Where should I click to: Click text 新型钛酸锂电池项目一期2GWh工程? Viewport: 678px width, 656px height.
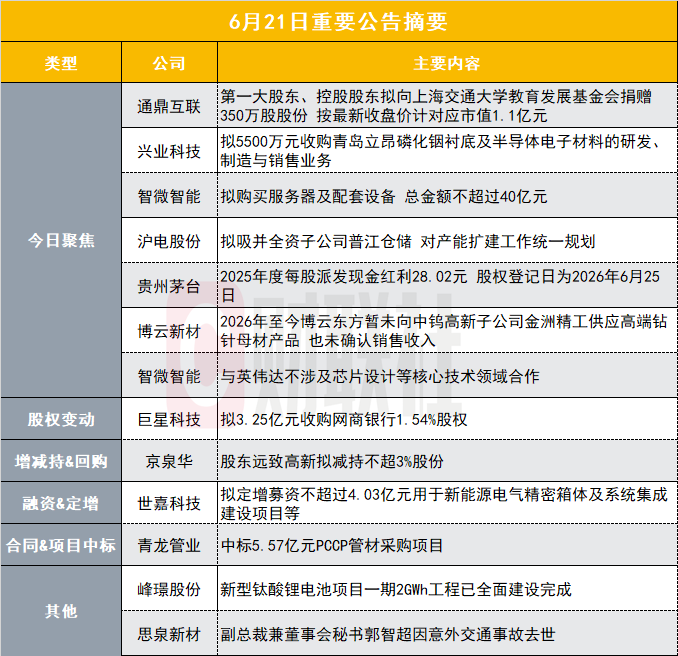(396, 589)
